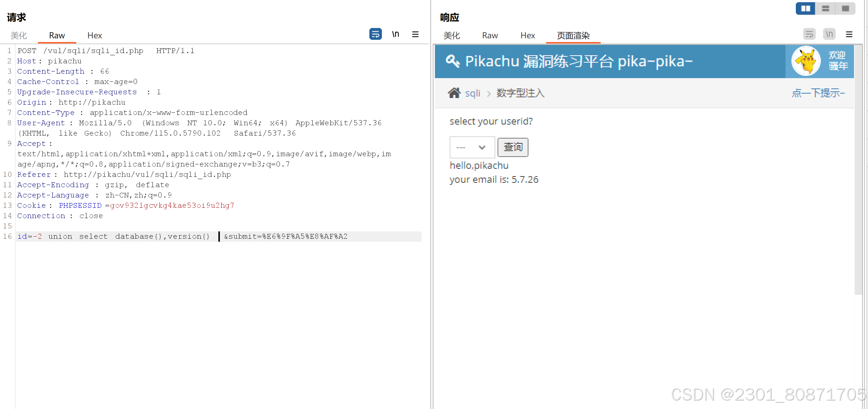Switch response to 页面渲染 tab
Screen dimensions: 868x409
(573, 35)
